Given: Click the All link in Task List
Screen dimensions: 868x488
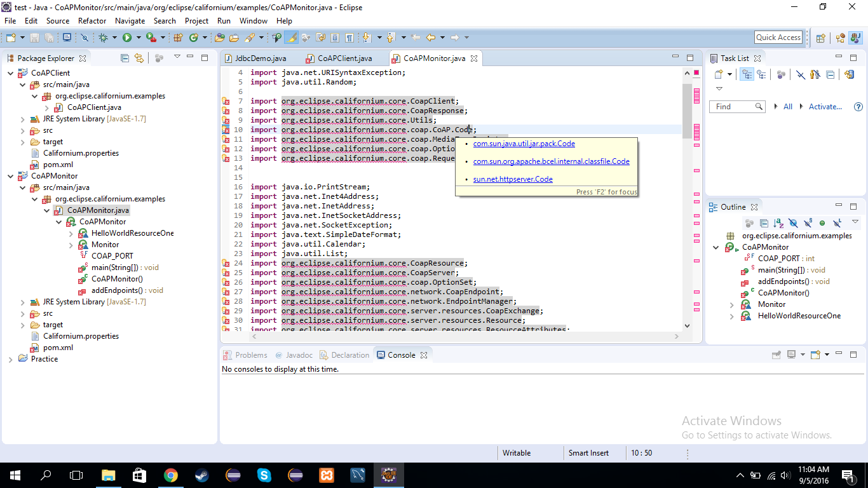Looking at the screenshot, I should [788, 107].
